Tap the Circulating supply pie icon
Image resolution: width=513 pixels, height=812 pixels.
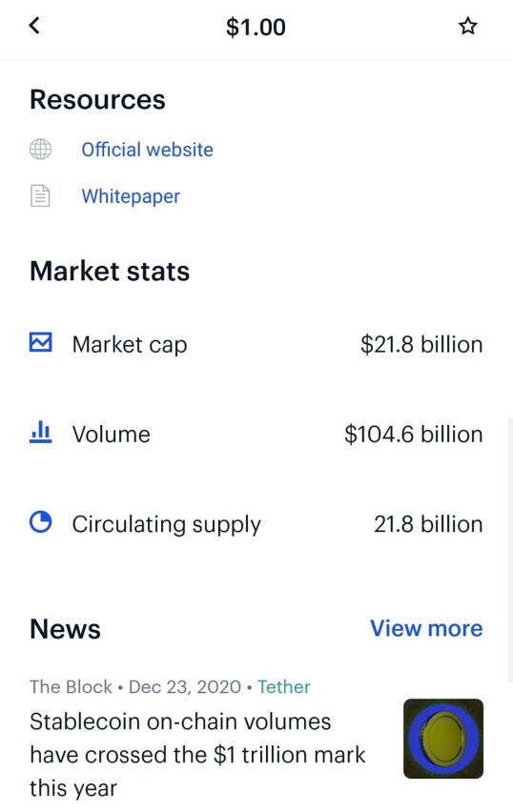click(40, 521)
